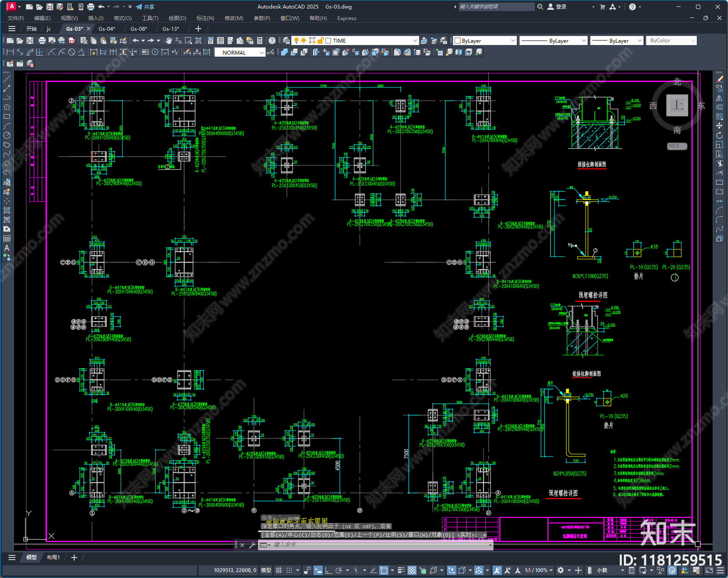This screenshot has width=728, height=578.
Task: Select the Line tool in the draw toolbar
Action: tap(7, 79)
